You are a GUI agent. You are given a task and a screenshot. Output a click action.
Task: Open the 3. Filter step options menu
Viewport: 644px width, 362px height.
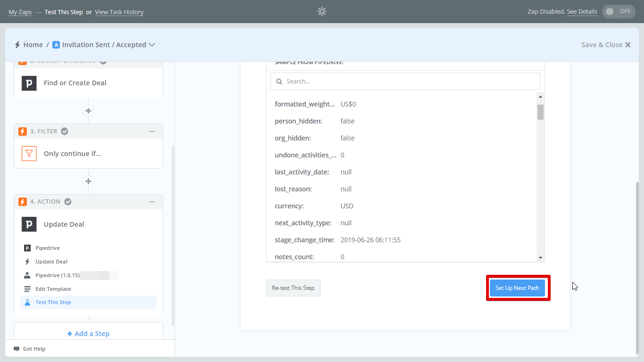(x=152, y=132)
